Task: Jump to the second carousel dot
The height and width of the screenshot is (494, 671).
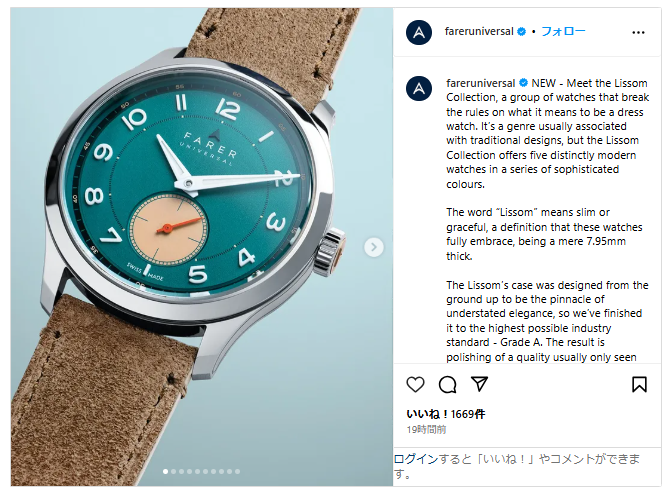Action: click(x=173, y=471)
